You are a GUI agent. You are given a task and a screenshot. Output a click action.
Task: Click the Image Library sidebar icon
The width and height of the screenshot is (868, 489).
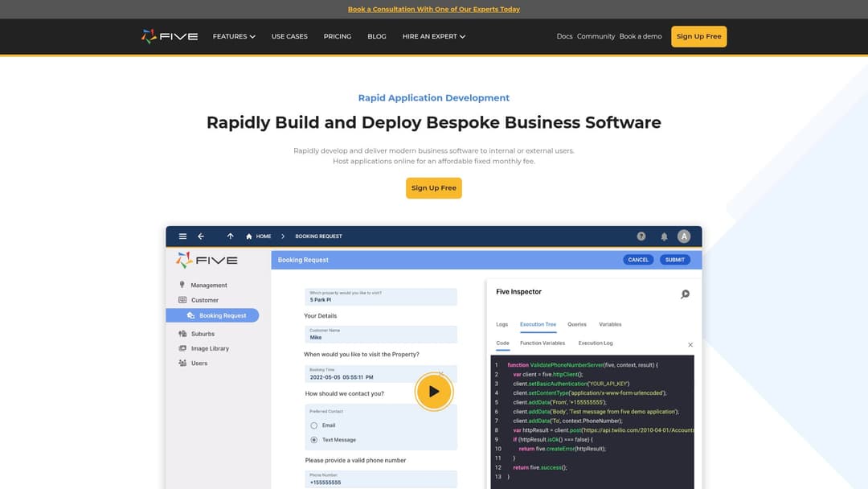point(182,348)
